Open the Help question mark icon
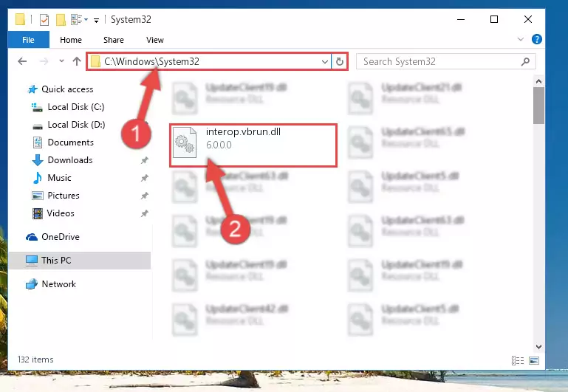This screenshot has height=392, width=568. pos(537,39)
